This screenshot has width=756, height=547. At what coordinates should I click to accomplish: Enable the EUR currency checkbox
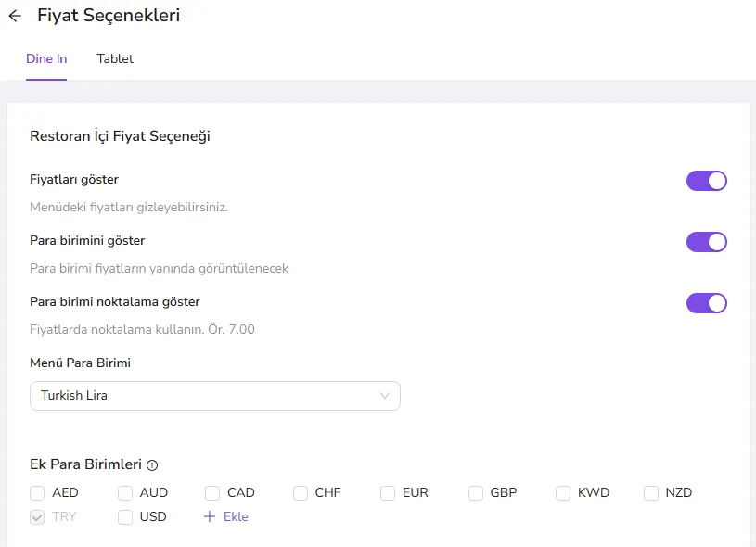(x=388, y=493)
